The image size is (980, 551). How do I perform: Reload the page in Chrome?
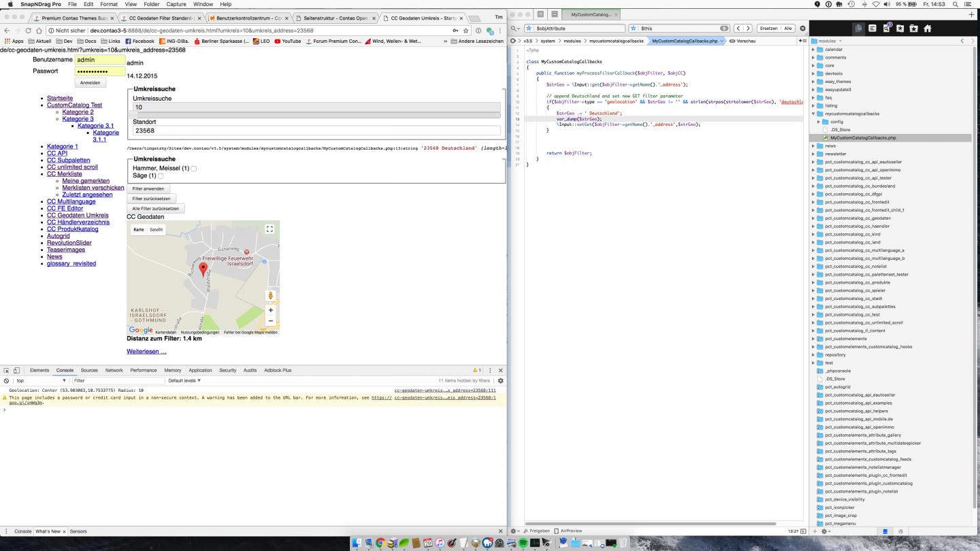[29, 31]
